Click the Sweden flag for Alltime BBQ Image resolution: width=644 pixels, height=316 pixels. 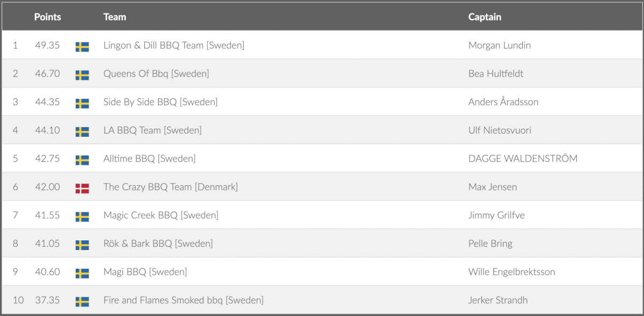82,160
